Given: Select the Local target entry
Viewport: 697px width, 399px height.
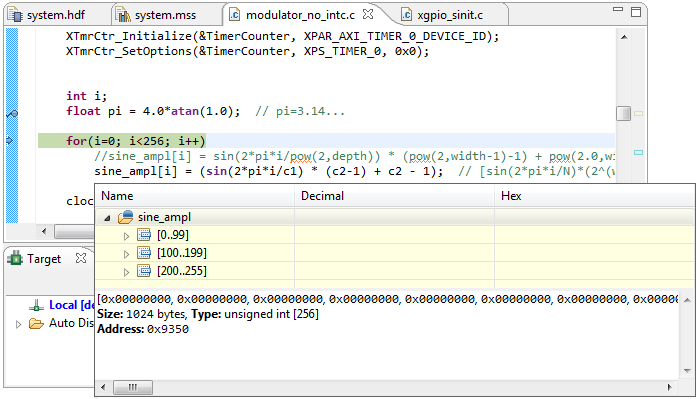Looking at the screenshot, I should click(x=72, y=305).
